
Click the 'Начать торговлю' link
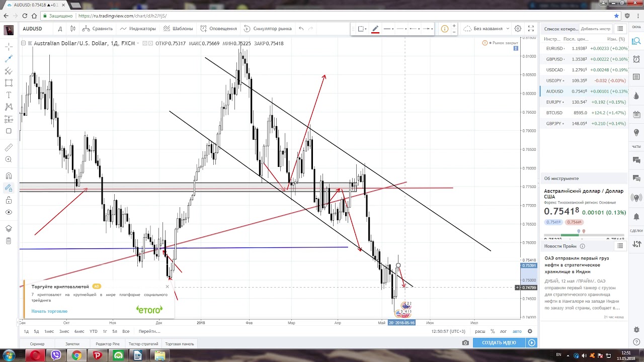pyautogui.click(x=49, y=311)
